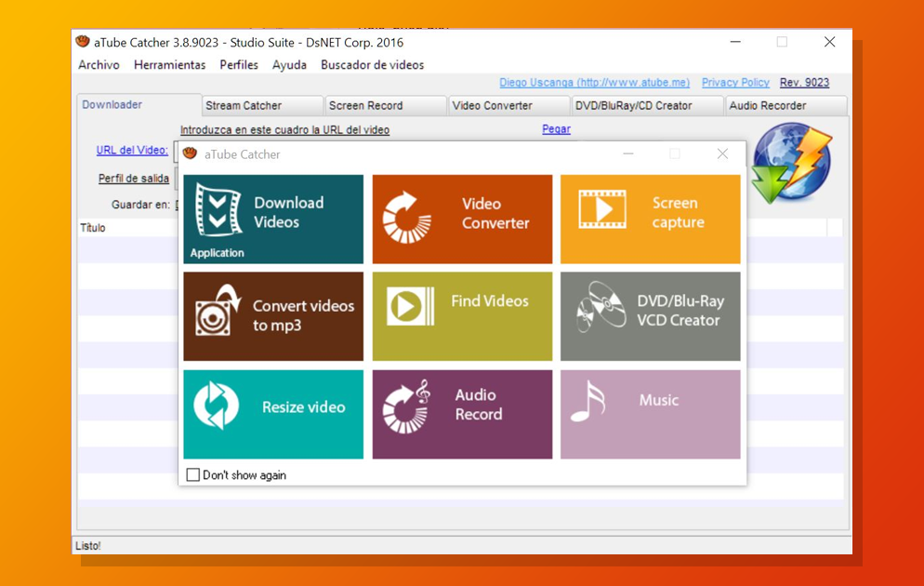Click the Introduzca en este cuadro hint link
This screenshot has width=924, height=586.
point(284,129)
